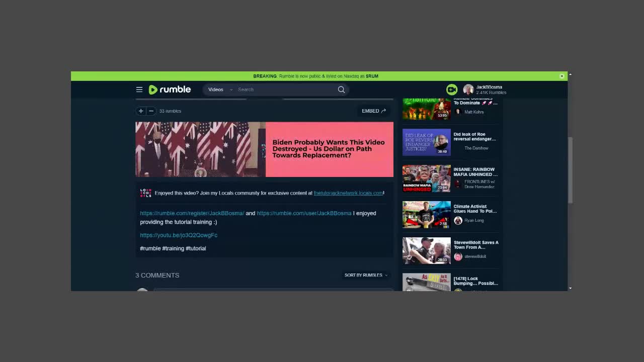Open the JackBBosma profile avatar
Viewport: 644px width, 362px height.
click(x=468, y=89)
